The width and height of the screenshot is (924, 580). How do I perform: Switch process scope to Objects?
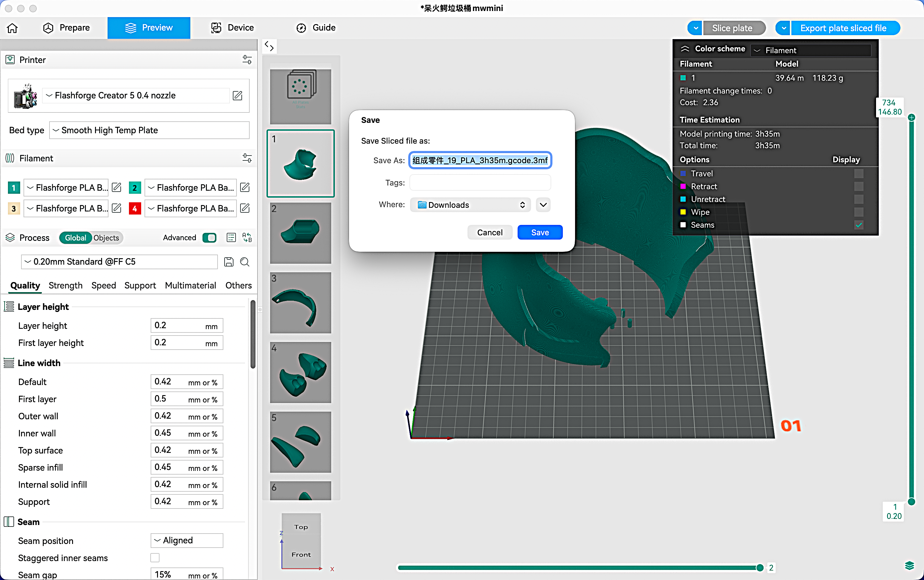tap(106, 238)
